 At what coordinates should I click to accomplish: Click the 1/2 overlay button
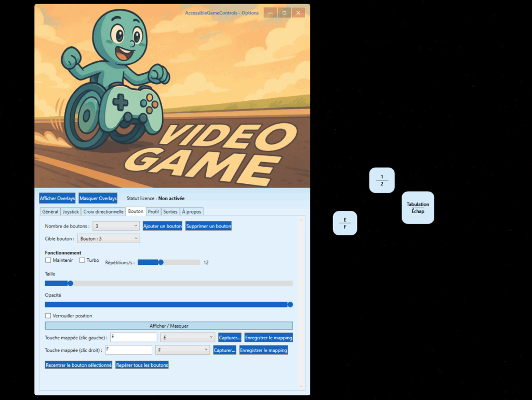[x=382, y=180]
